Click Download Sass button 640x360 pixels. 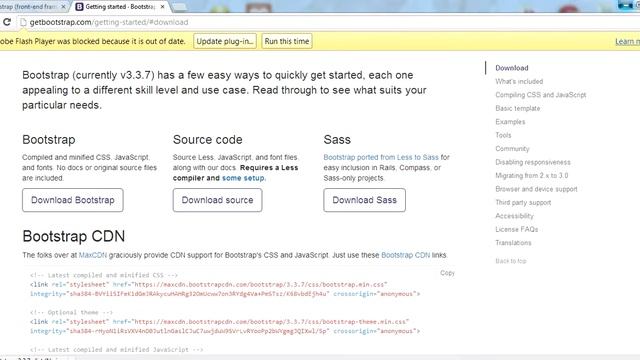coord(364,200)
